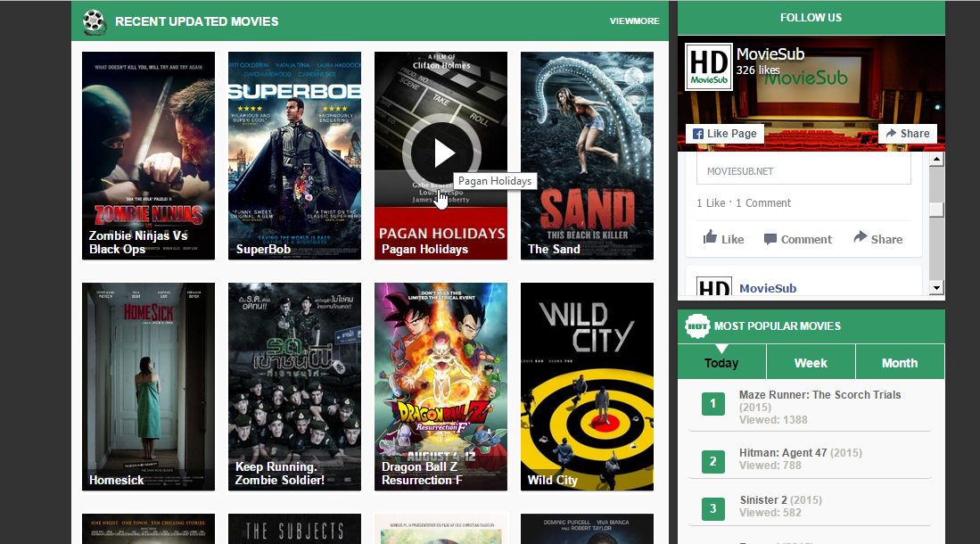
Task: Play the Pagan Holidays movie via play button
Action: [x=442, y=152]
